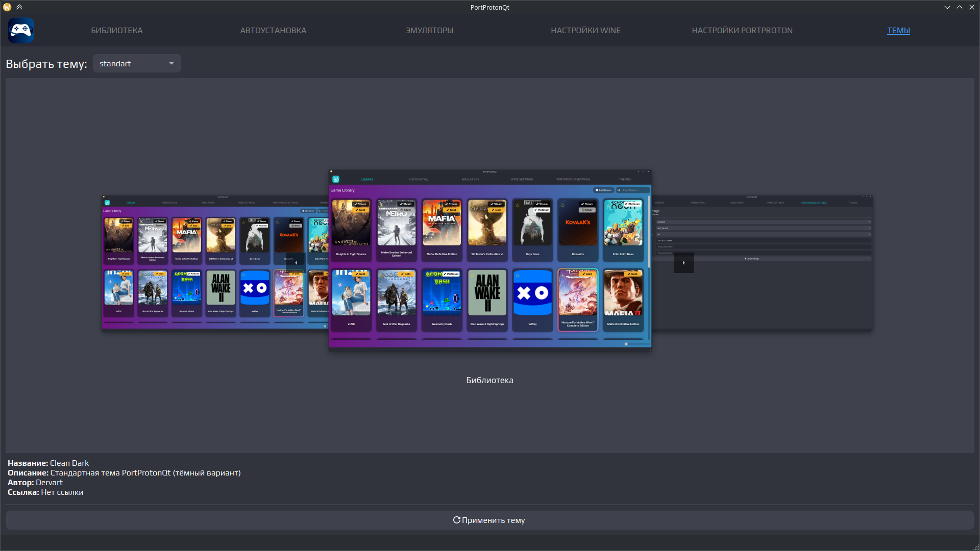Expand the theme selector dropdown arrow
980x551 pixels.
point(171,63)
